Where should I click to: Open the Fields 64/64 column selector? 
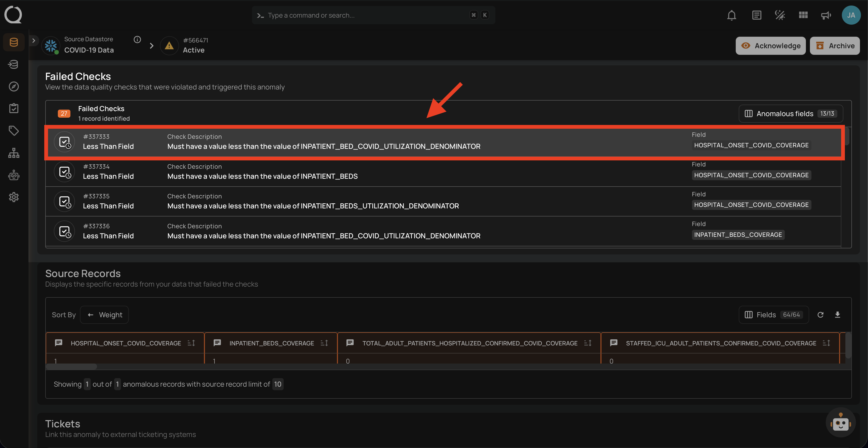(x=774, y=315)
